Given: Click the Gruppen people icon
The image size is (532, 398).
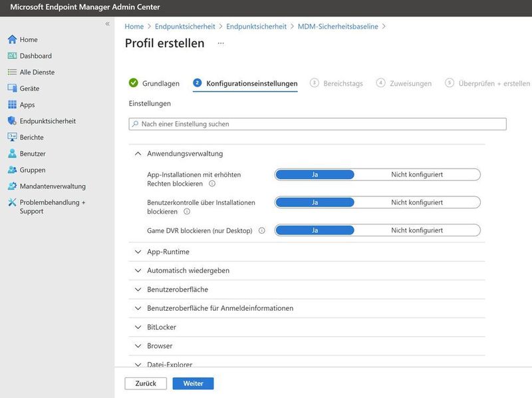Looking at the screenshot, I should [x=12, y=170].
